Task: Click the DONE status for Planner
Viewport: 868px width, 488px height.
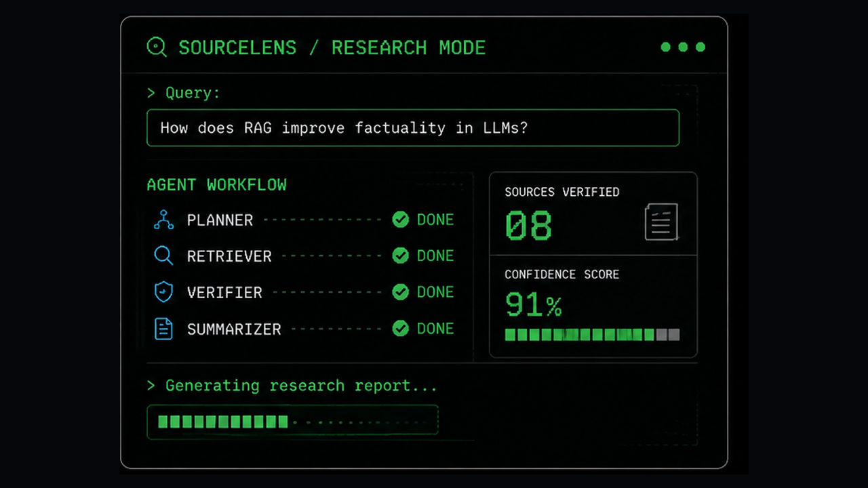Action: pos(435,220)
